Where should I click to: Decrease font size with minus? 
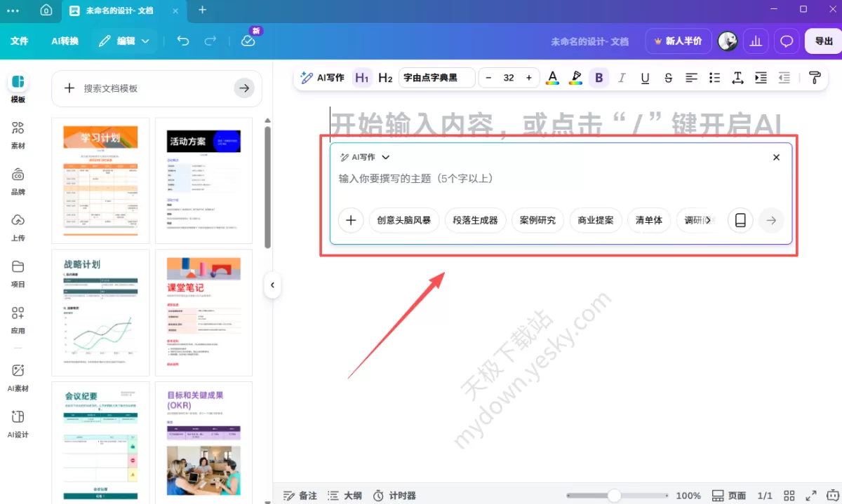click(x=489, y=78)
